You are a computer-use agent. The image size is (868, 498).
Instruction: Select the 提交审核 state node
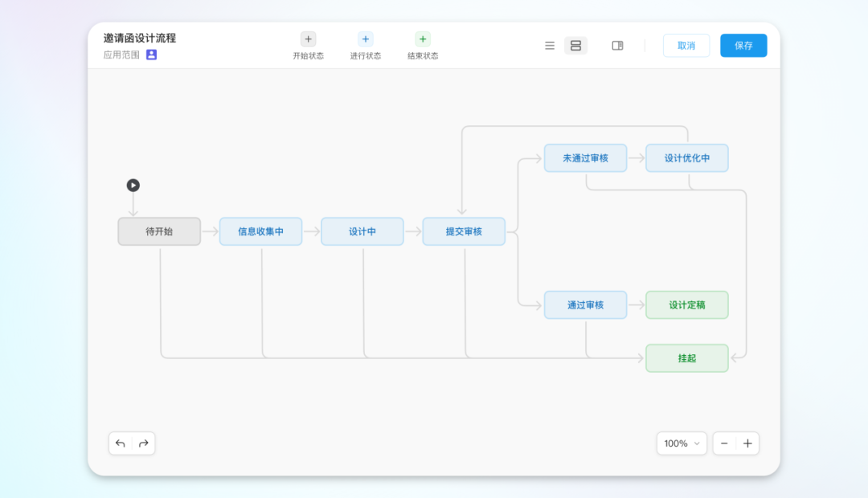[x=464, y=231]
